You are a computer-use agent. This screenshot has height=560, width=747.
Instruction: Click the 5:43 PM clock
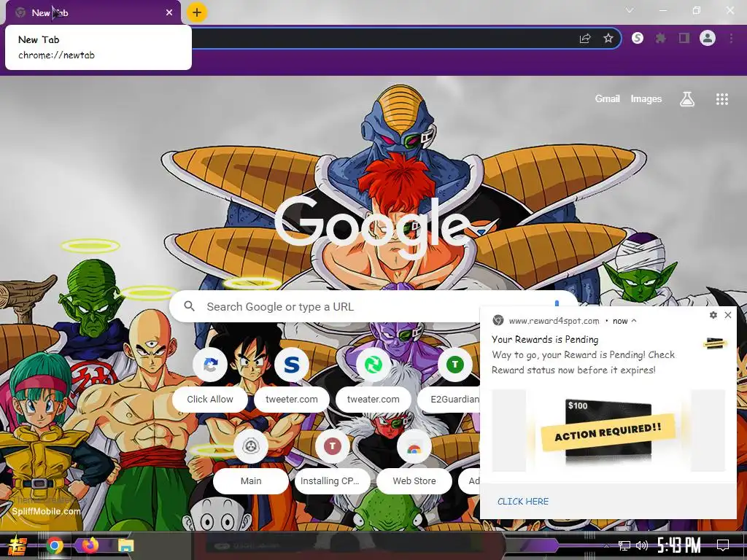(679, 545)
